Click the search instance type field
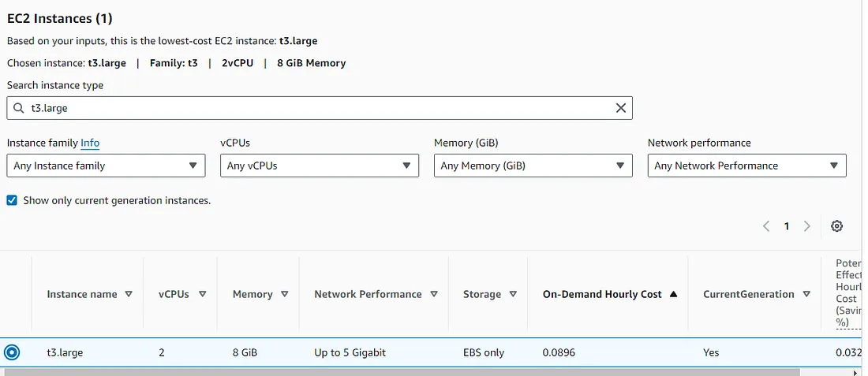Screen dimensions: 868x376 (x=316, y=108)
